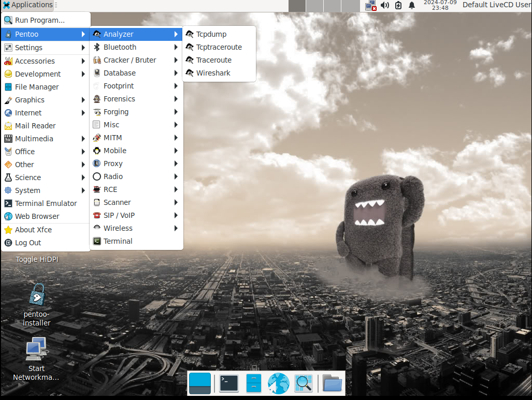532x400 pixels.
Task: Expand Accessories submenu arrow
Action: 83,61
